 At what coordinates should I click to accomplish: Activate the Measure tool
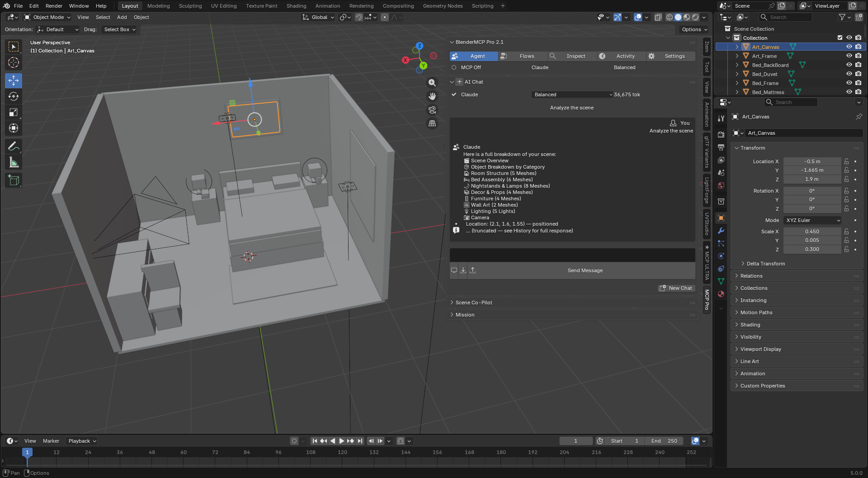point(14,162)
